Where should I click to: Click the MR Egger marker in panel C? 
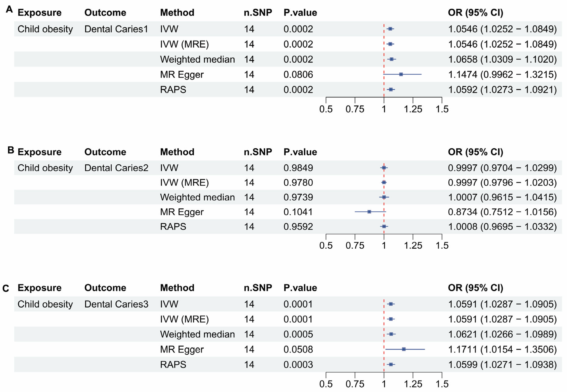(x=404, y=349)
